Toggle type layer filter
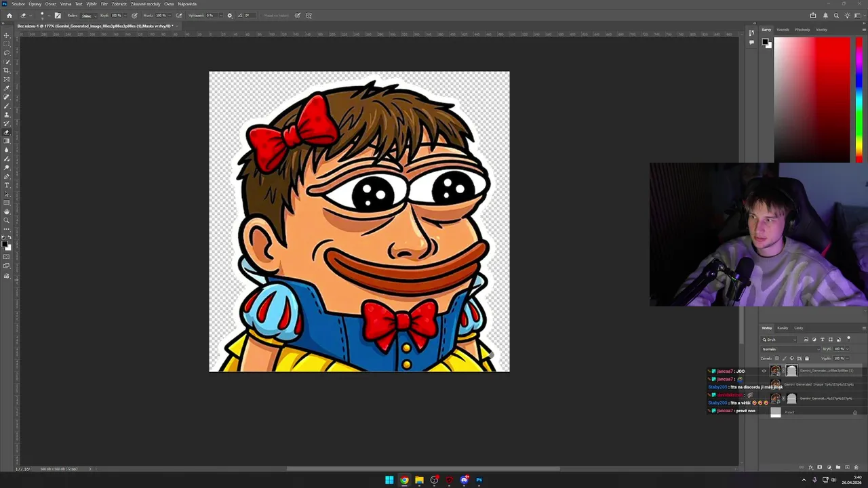Image resolution: width=868 pixels, height=488 pixels. (x=823, y=340)
